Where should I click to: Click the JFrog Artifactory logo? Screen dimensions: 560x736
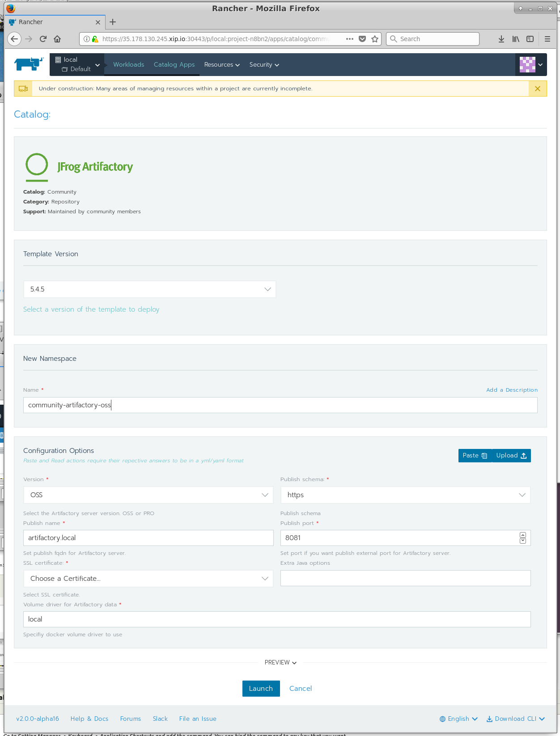pyautogui.click(x=79, y=167)
